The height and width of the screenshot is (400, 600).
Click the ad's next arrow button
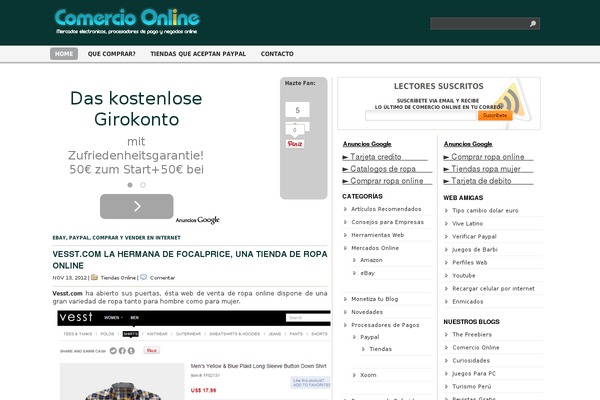coord(137,207)
